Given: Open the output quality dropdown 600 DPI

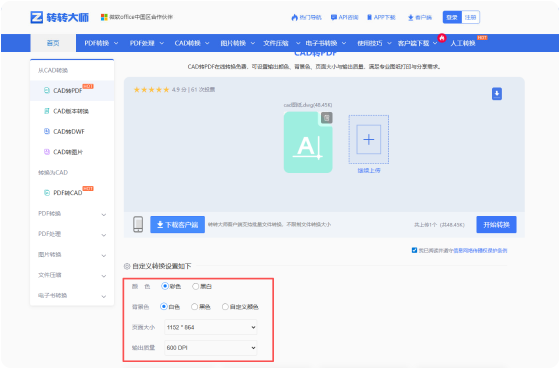Looking at the screenshot, I should click(211, 348).
